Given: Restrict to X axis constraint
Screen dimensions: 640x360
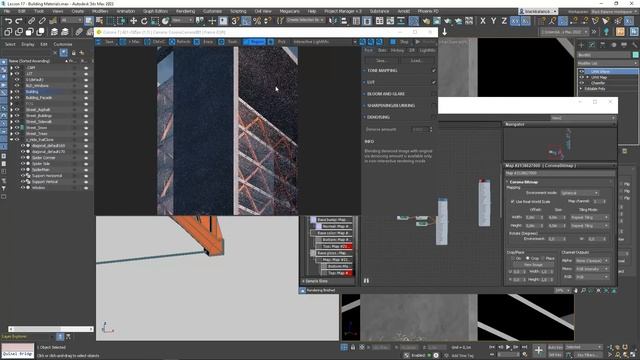Looking at the screenshot, I should coord(483,21).
